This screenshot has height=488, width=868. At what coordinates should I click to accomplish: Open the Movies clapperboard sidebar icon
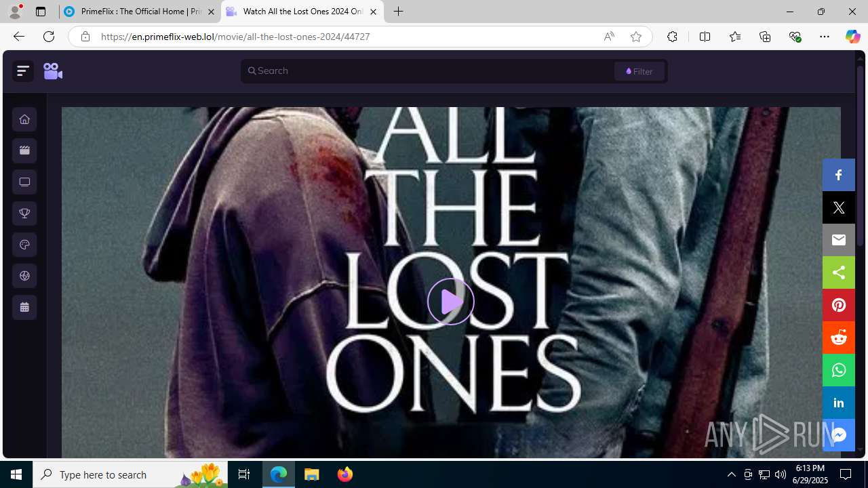(x=24, y=150)
